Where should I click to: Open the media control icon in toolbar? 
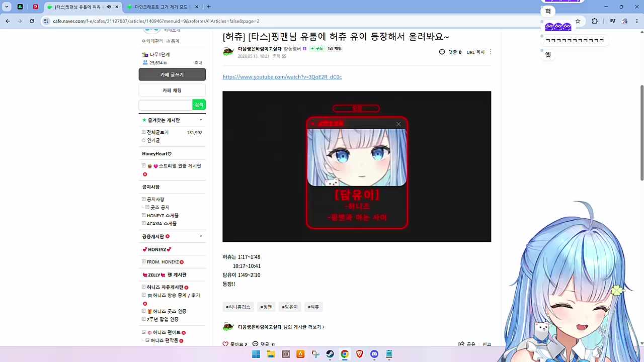[612, 21]
